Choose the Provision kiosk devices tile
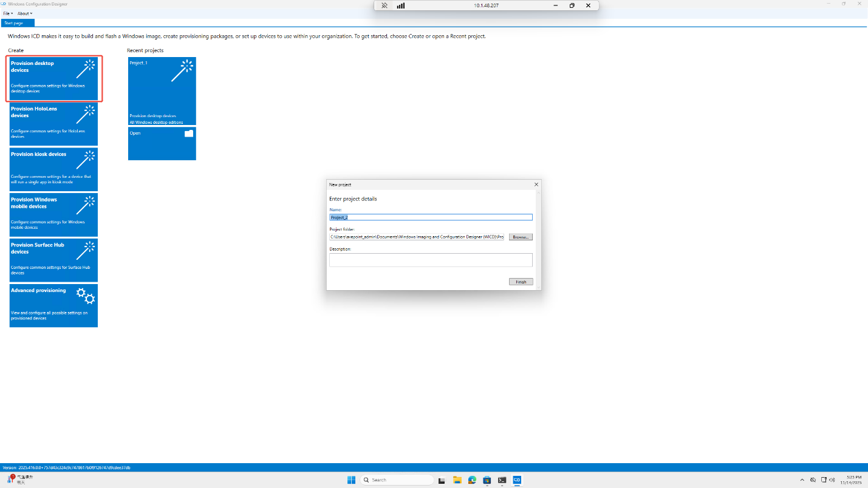This screenshot has height=488, width=868. (x=54, y=169)
